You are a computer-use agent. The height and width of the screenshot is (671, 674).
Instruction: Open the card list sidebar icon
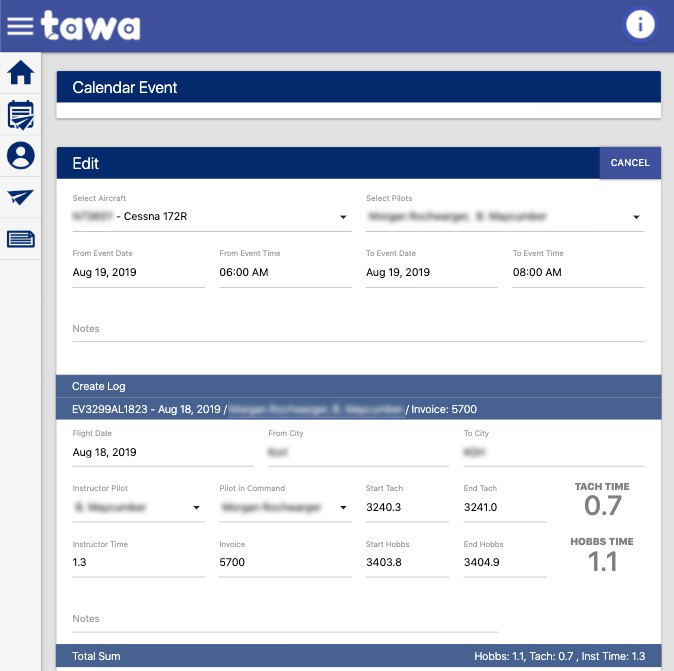tap(20, 239)
